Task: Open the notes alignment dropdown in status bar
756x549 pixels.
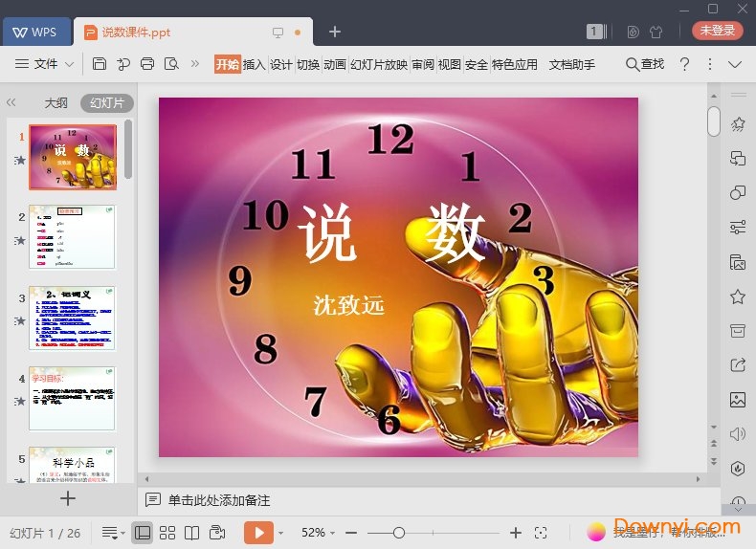Action: click(113, 533)
